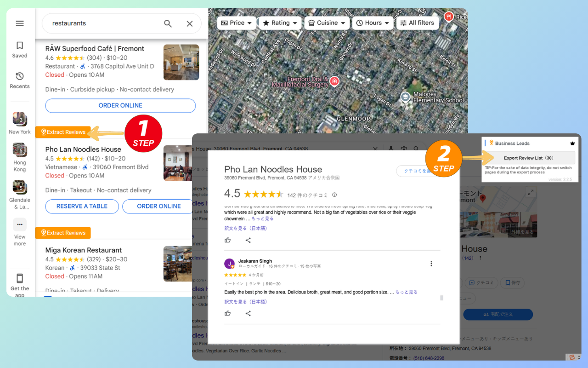Viewport: 588px width, 368px height.
Task: Click Extract Reviews above Pho Lan Noodles House
Action: [x=63, y=132]
